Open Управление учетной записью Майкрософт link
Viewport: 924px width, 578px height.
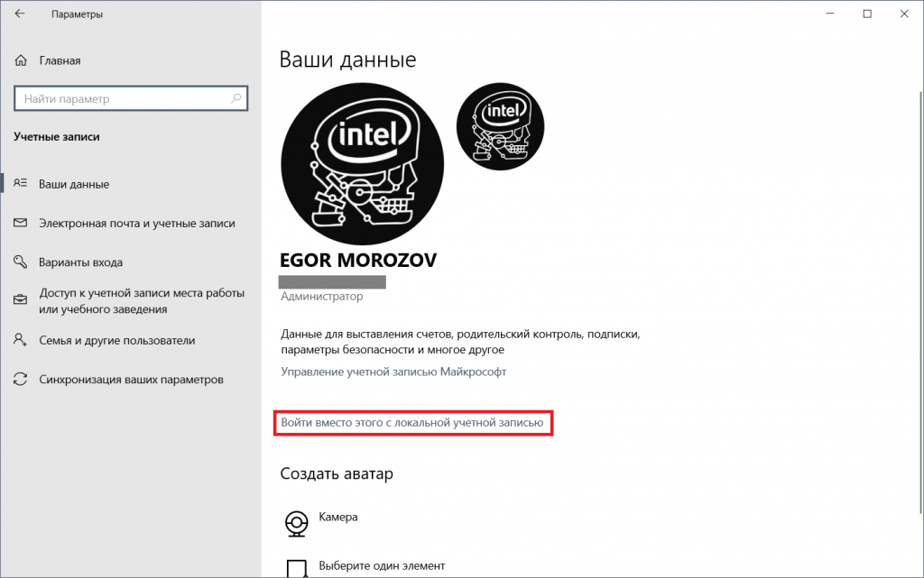(x=393, y=372)
